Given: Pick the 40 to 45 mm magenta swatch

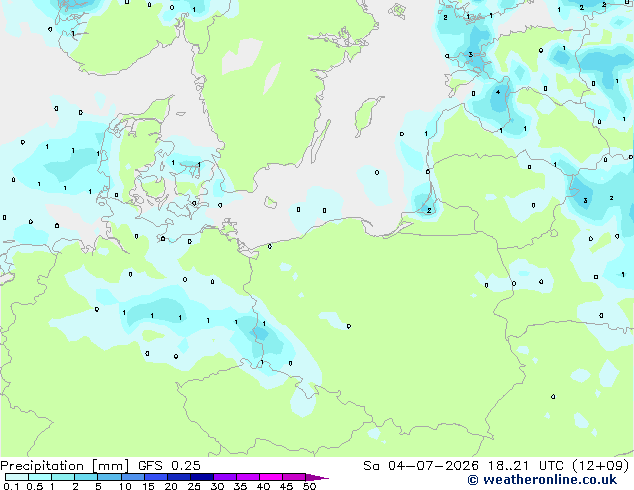Looking at the screenshot, I should (x=271, y=477).
